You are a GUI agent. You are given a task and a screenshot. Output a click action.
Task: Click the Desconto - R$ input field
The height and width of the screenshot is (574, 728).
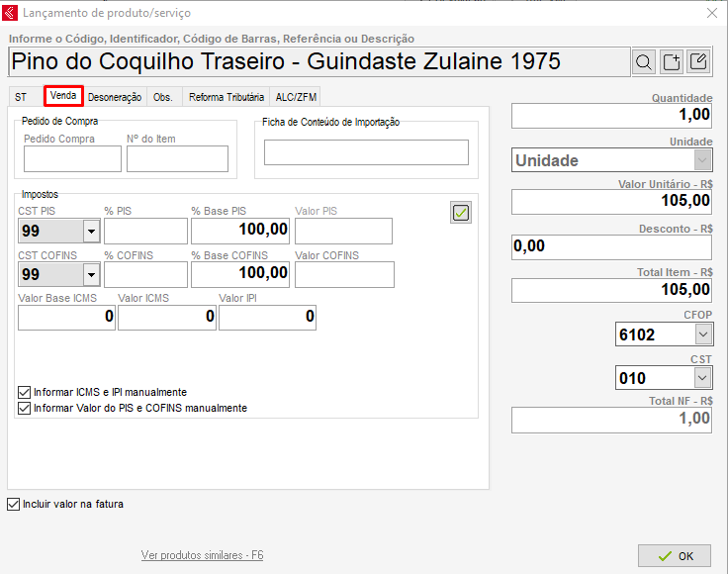point(611,247)
